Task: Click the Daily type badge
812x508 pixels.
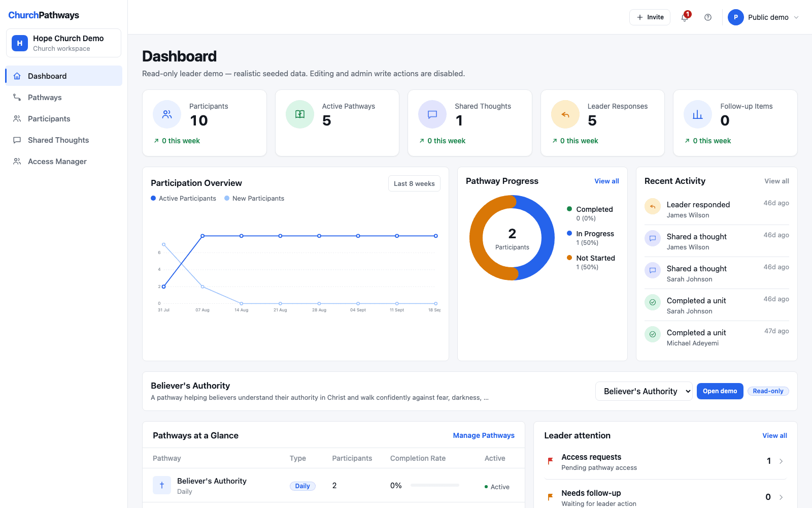Action: coord(302,486)
